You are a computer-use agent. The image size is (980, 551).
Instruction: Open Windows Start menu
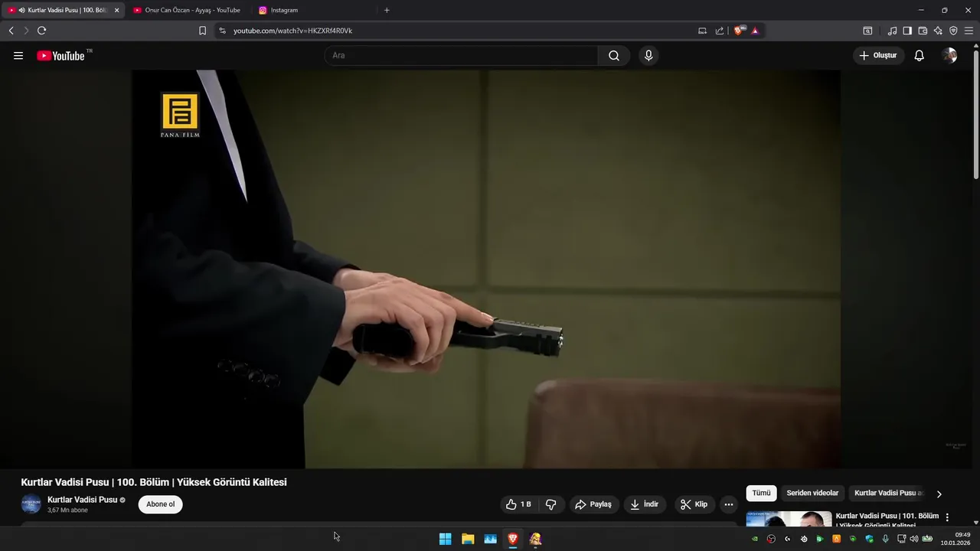[x=445, y=539]
